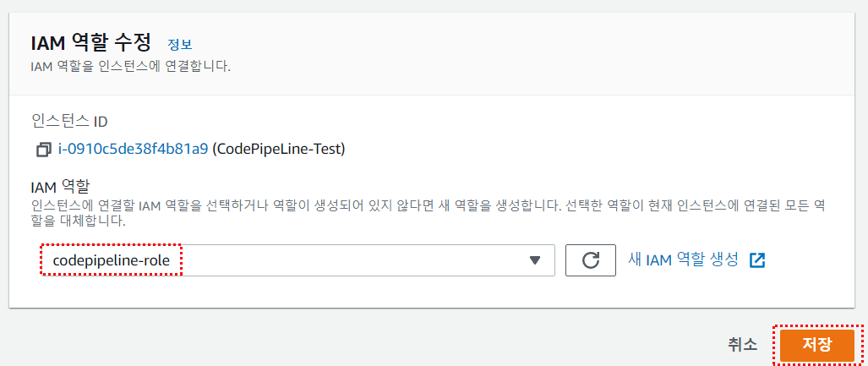This screenshot has height=366, width=868.
Task: Click the external-link icon after 새 IAM 역할 생성
Action: point(757,259)
